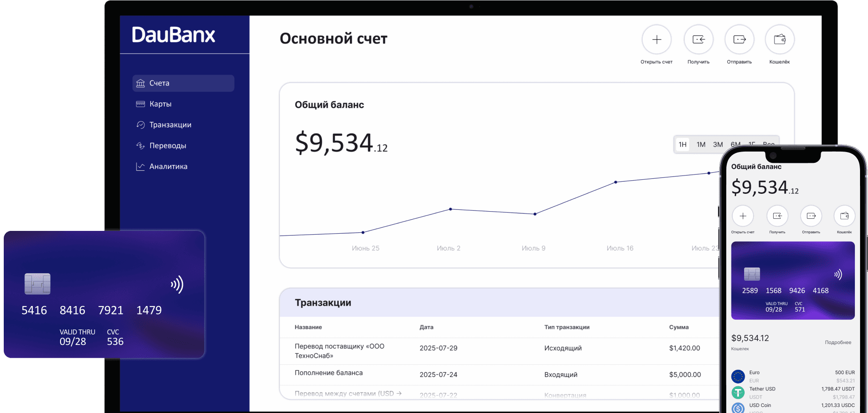The image size is (868, 413).
Task: Click the Сумма column header
Action: 679,327
